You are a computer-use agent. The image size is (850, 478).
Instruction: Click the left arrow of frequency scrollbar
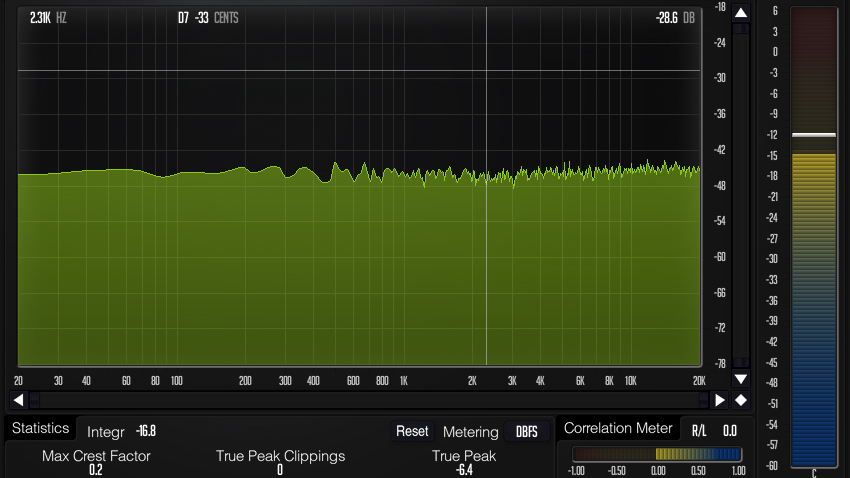18,400
